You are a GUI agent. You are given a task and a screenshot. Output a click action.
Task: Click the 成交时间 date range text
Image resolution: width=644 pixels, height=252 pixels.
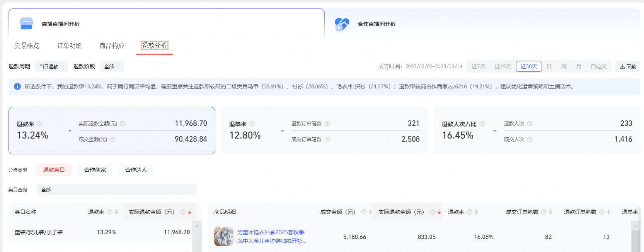click(420, 66)
